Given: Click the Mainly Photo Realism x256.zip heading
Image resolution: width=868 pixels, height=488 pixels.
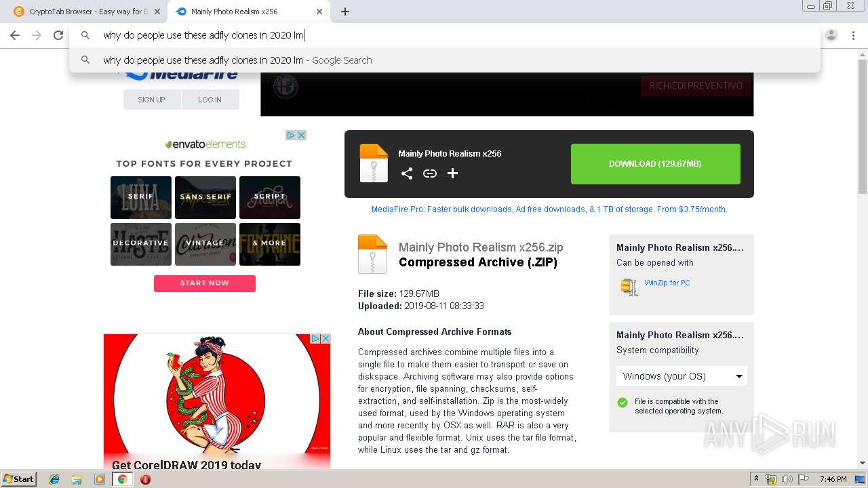Looking at the screenshot, I should 481,247.
